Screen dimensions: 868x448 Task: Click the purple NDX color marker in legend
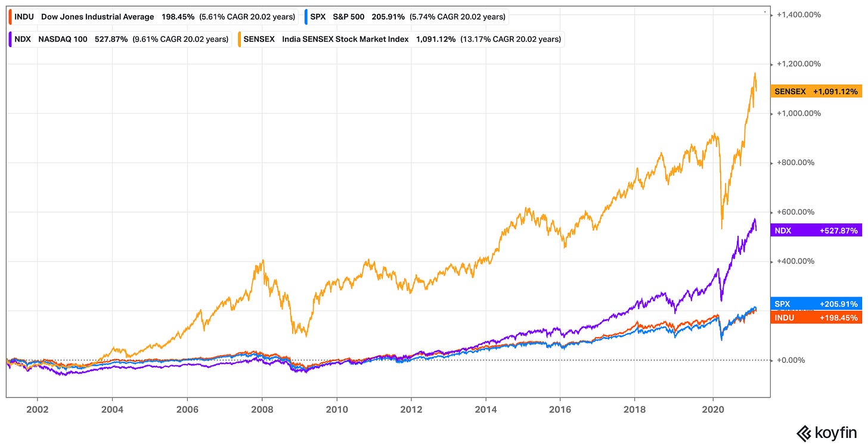(x=10, y=39)
